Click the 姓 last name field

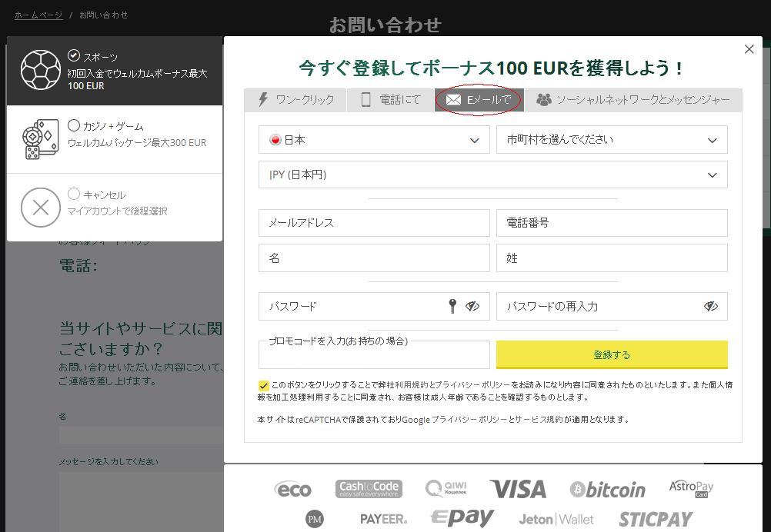[x=612, y=258]
